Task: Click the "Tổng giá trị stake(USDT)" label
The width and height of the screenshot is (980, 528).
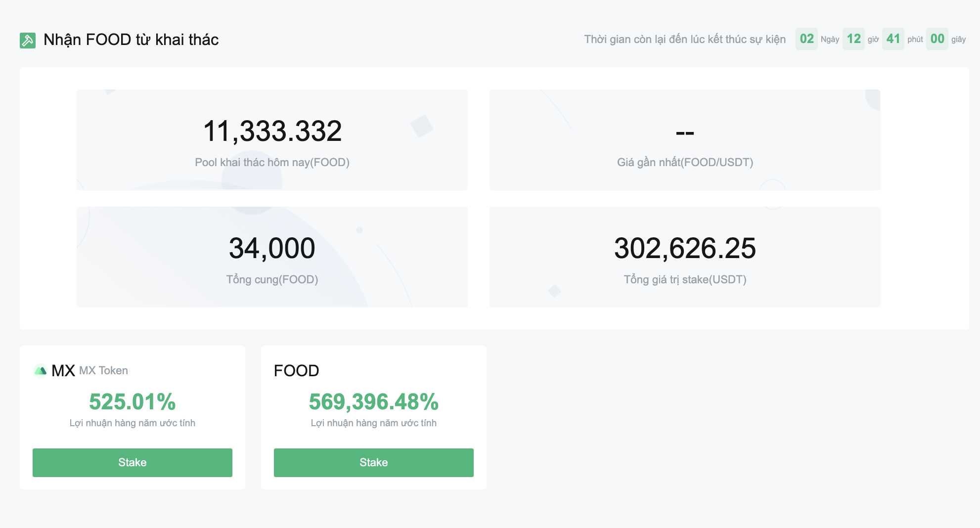Action: point(685,279)
